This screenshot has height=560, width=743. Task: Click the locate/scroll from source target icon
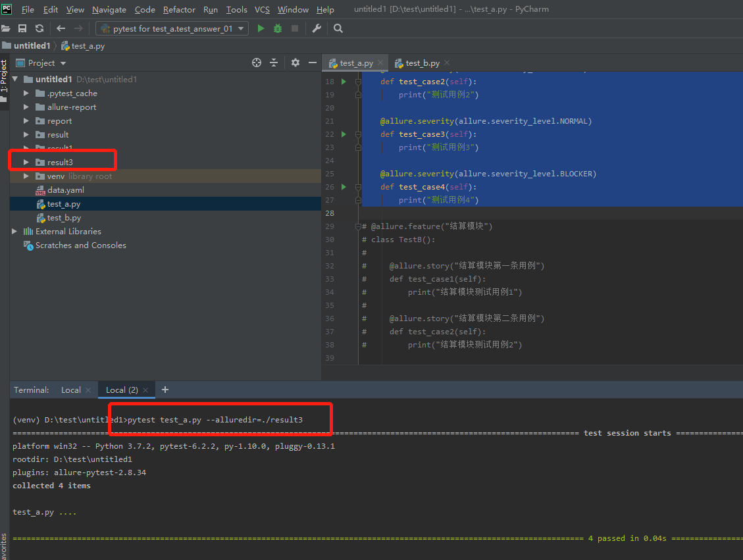coord(257,63)
